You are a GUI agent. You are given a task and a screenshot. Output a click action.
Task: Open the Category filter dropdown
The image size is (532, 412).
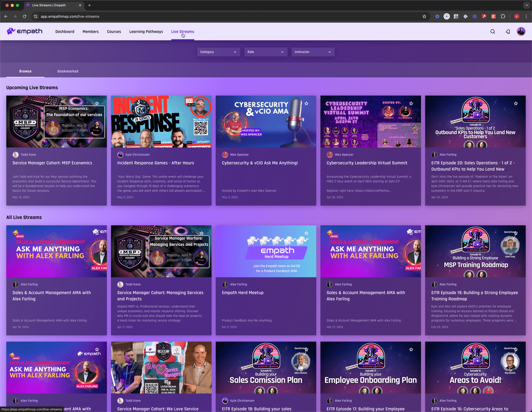point(218,52)
